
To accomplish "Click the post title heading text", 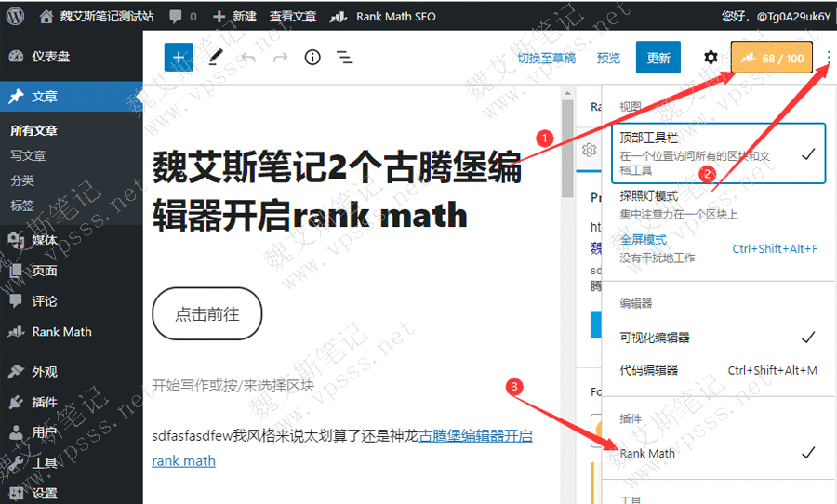I will (x=337, y=192).
